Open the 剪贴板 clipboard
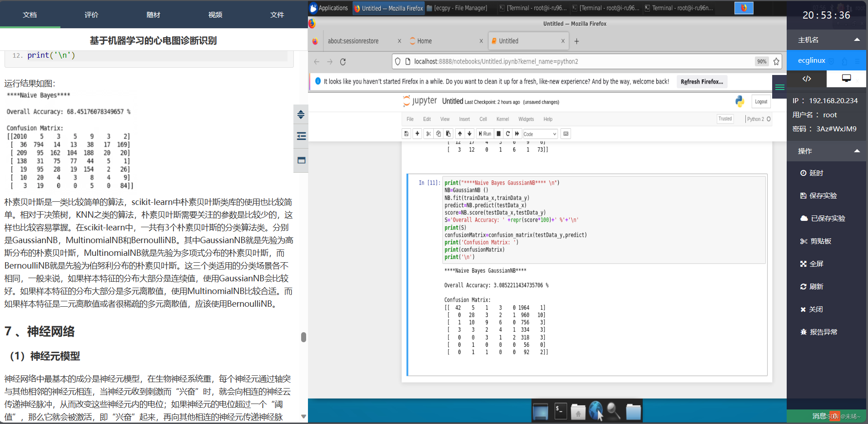868x424 pixels. (x=816, y=241)
